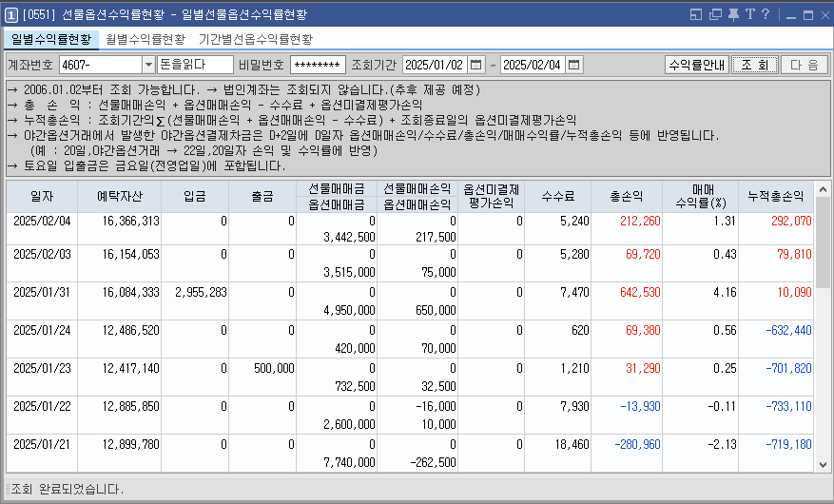Click the 출금 column header
Screen dimensions: 834x504
click(x=262, y=196)
